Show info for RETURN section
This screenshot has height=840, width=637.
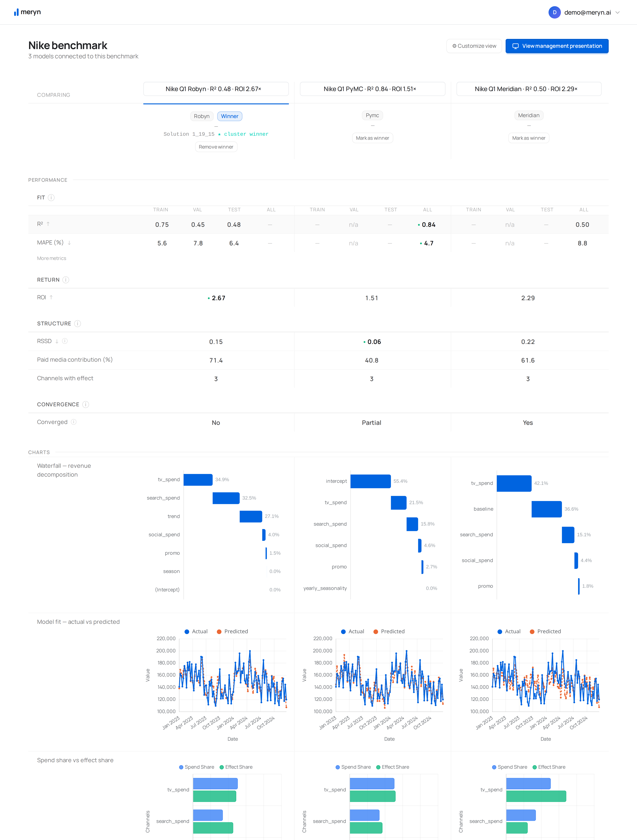(66, 280)
